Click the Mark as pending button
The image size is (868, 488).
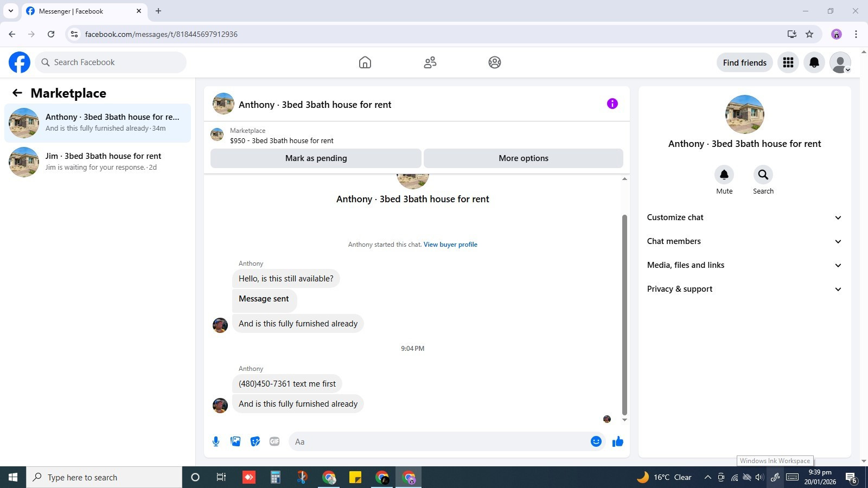[316, 158]
